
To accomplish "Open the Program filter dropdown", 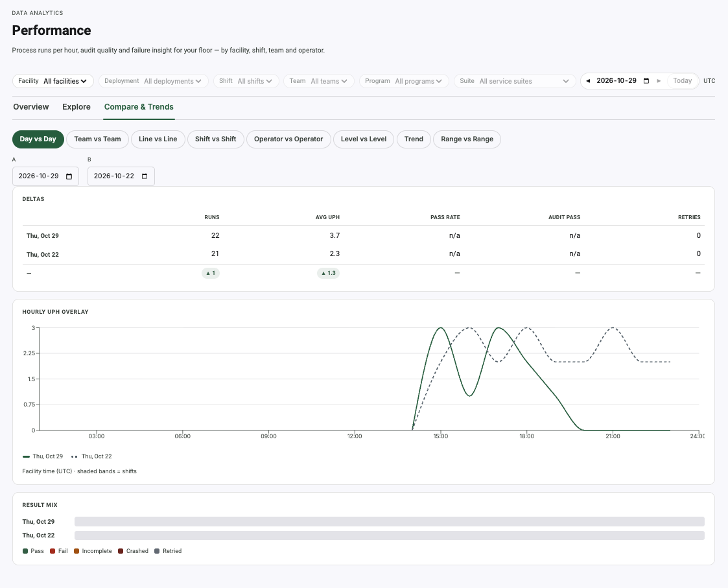I will 404,81.
